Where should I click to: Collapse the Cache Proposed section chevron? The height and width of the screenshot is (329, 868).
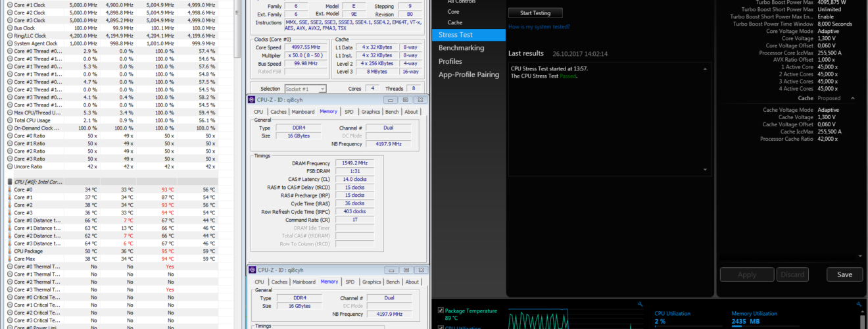[x=853, y=98]
